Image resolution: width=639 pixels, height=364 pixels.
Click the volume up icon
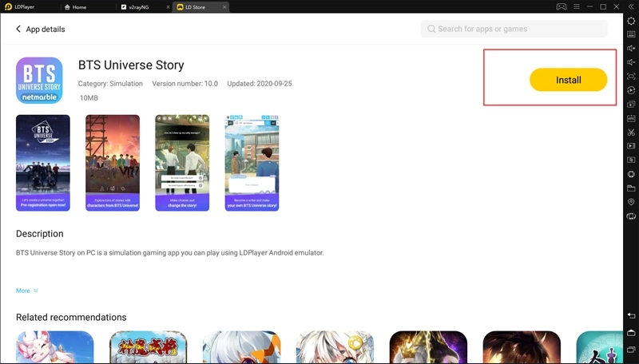(x=631, y=48)
